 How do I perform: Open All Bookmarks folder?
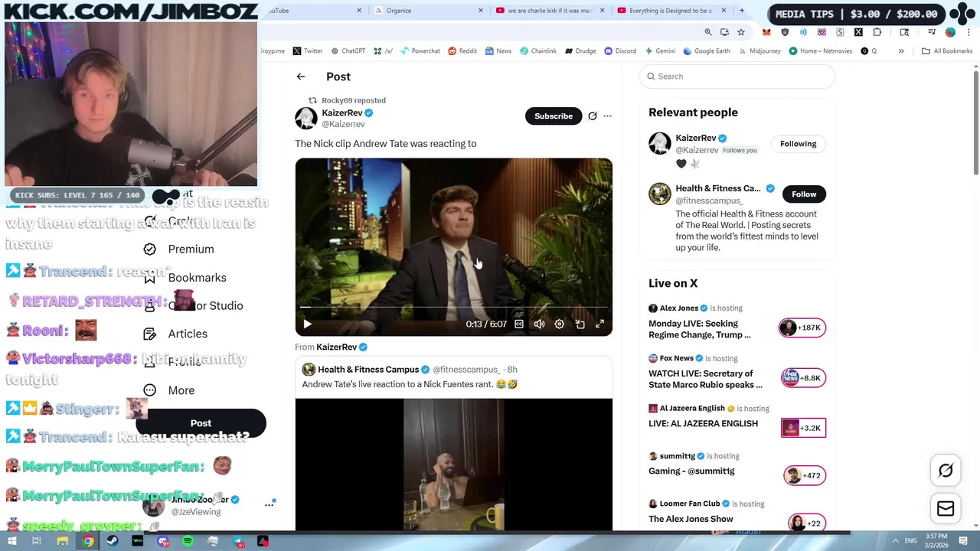click(x=947, y=51)
